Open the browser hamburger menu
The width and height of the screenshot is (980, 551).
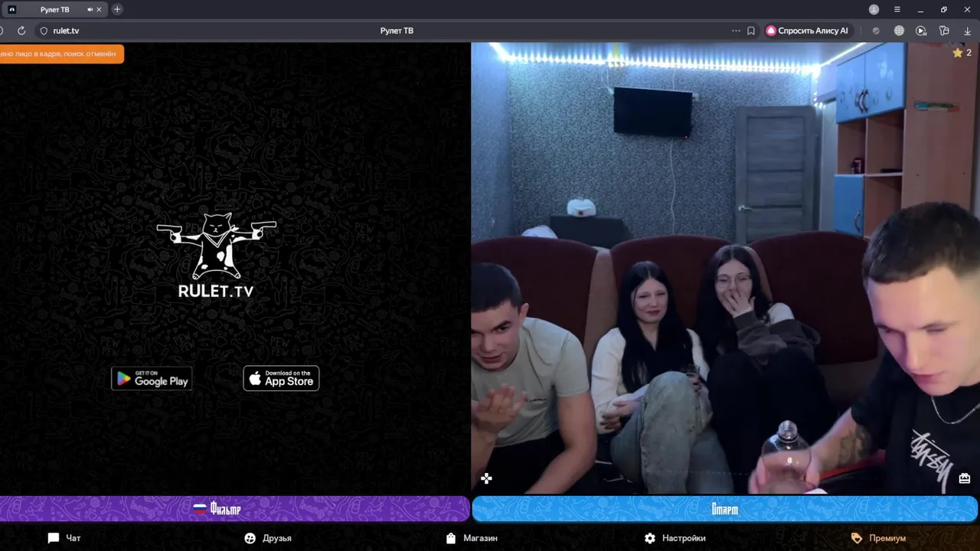click(897, 9)
